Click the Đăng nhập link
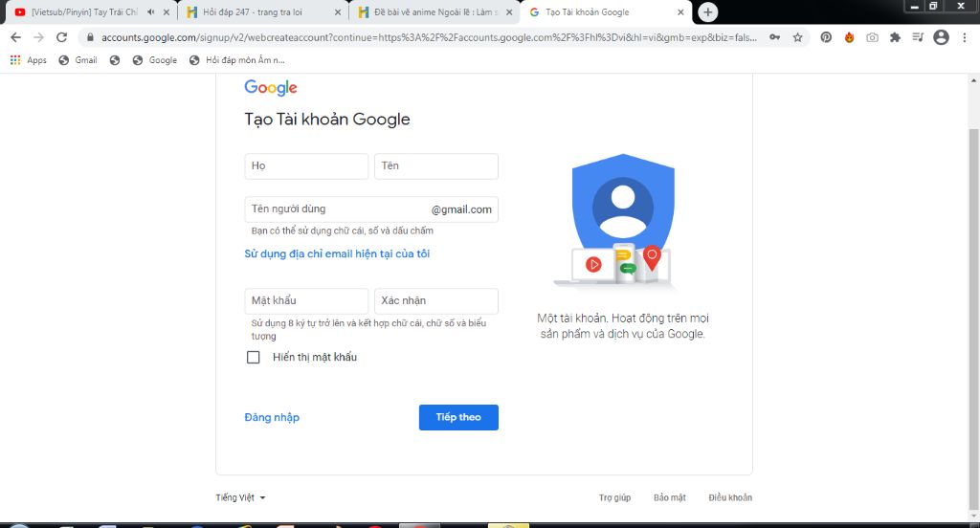The image size is (980, 528). pos(272,417)
